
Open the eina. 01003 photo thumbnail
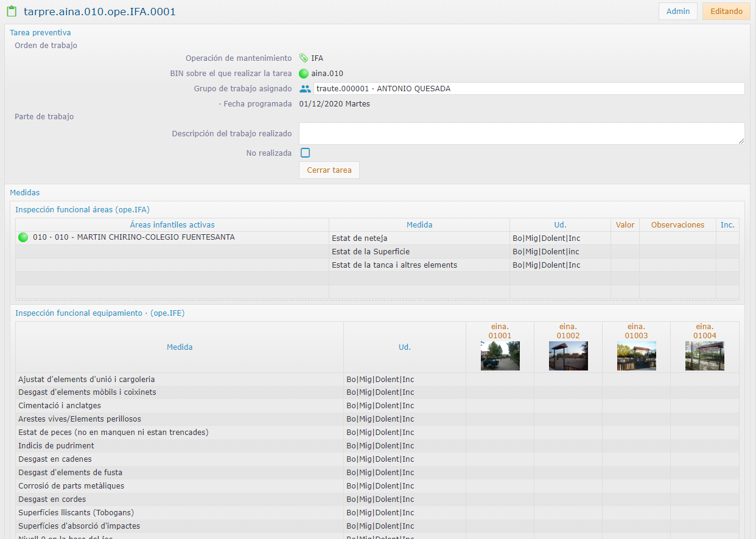637,356
